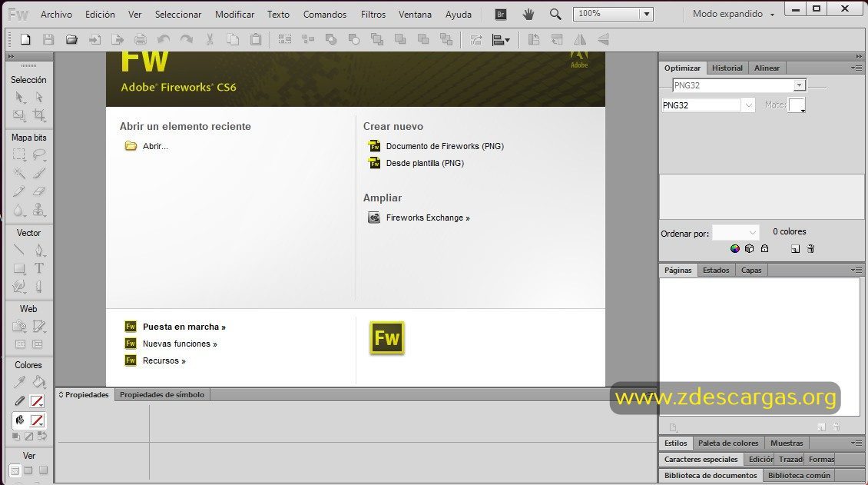Select the Marquee tool
Viewport: 868px width, 485px height.
[19, 154]
